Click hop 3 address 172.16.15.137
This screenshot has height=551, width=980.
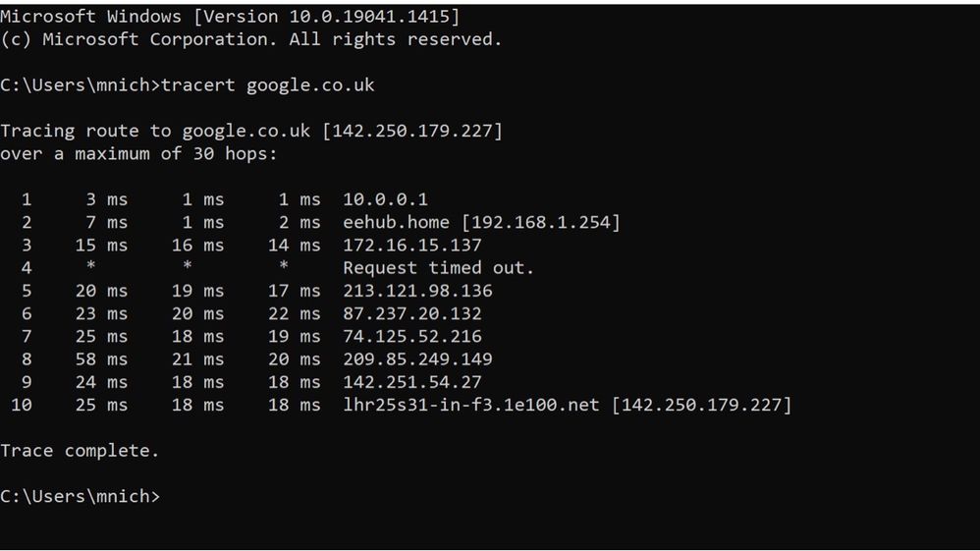click(x=411, y=246)
